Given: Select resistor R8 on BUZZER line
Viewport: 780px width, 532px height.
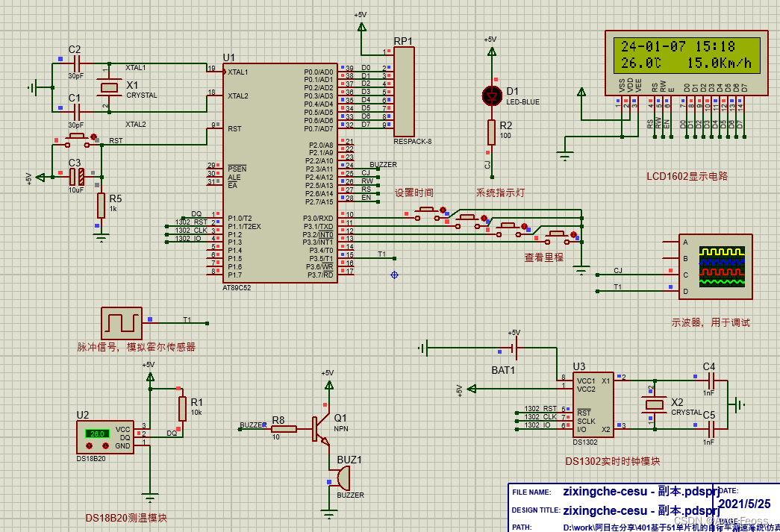Looking at the screenshot, I should tap(284, 429).
